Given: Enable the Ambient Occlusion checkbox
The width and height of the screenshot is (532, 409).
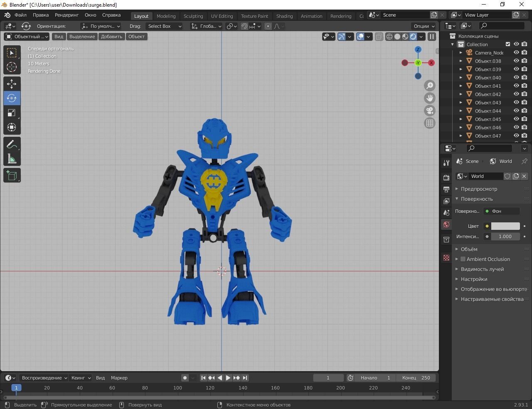Looking at the screenshot, I should [463, 259].
